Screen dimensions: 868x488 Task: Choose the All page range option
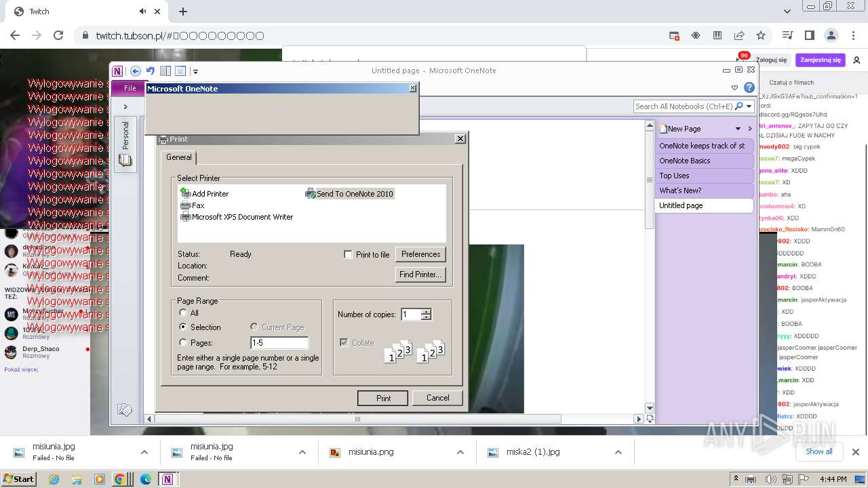coord(183,313)
